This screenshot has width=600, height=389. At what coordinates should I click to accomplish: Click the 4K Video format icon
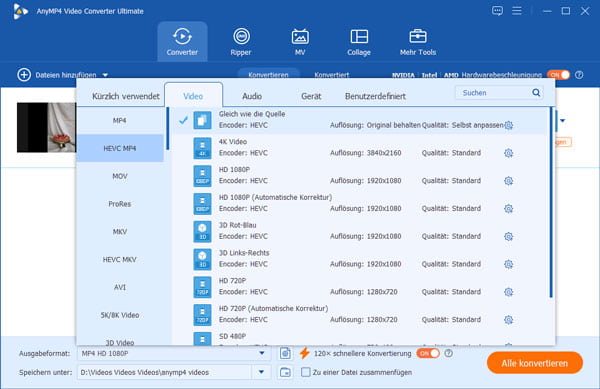coord(202,148)
